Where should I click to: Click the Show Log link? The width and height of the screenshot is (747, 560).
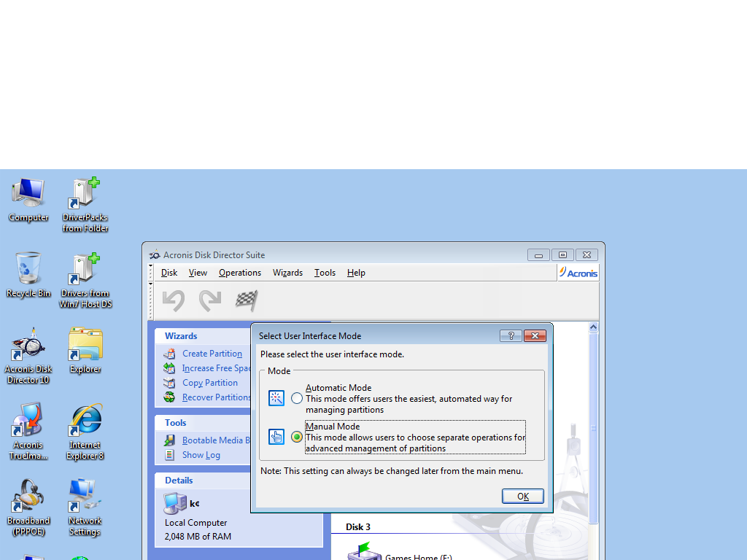201,455
